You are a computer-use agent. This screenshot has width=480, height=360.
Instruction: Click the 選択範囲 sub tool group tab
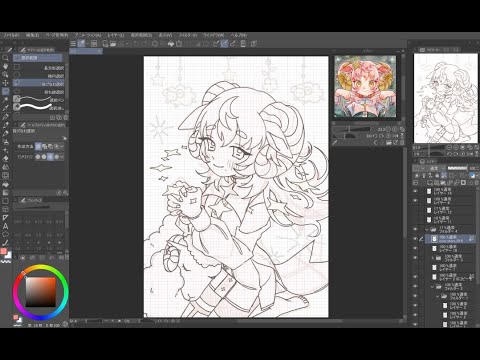coord(38,58)
